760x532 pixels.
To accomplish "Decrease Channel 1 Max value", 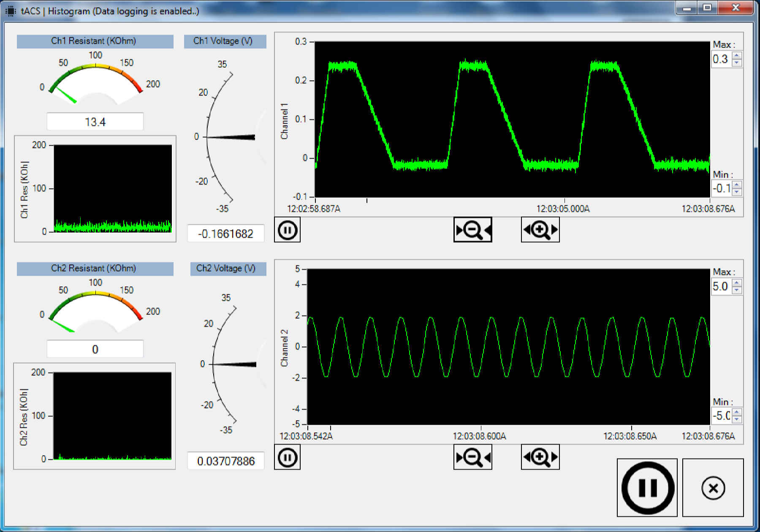I will click(737, 62).
